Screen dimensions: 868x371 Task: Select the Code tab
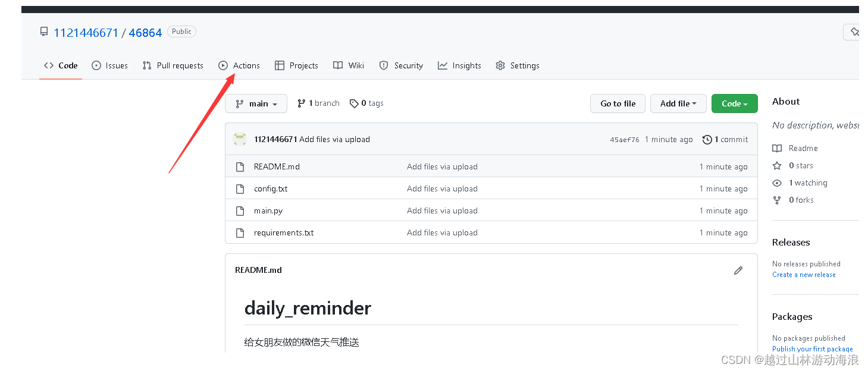61,65
